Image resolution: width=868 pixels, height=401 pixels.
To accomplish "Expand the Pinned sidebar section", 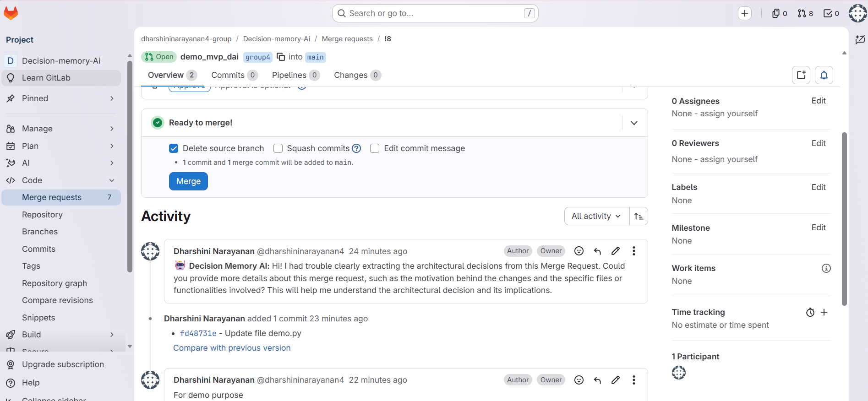I will [x=61, y=98].
